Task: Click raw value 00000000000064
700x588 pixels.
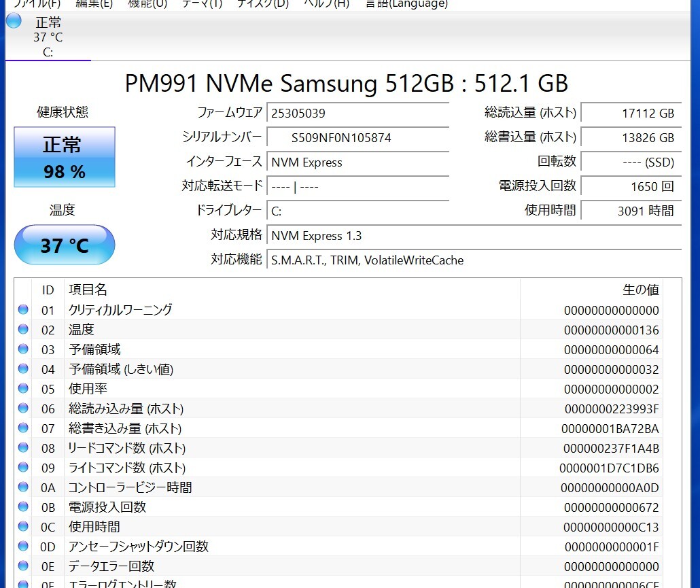Action: (x=611, y=349)
